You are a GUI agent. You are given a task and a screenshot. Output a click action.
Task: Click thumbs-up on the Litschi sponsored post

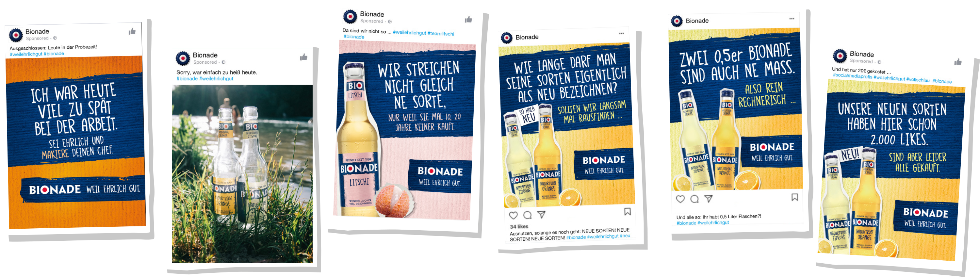[x=468, y=19]
